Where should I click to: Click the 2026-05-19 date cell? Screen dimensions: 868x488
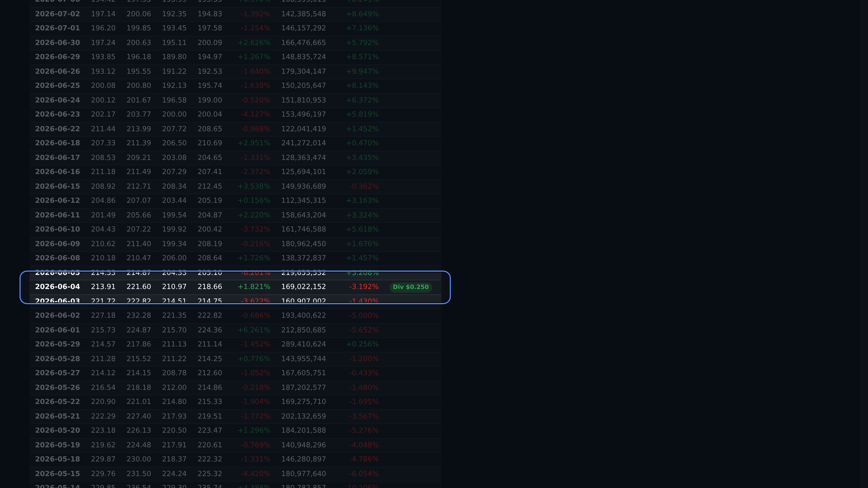(58, 445)
